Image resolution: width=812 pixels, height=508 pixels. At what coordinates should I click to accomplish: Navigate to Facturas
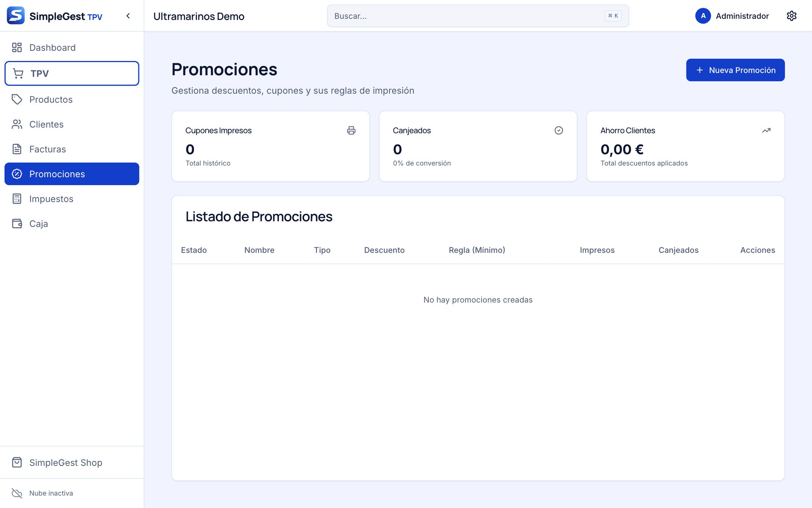tap(72, 149)
